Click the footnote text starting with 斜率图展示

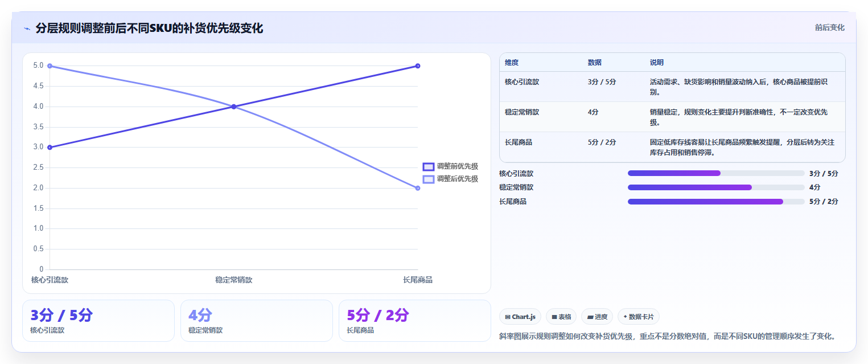[669, 336]
